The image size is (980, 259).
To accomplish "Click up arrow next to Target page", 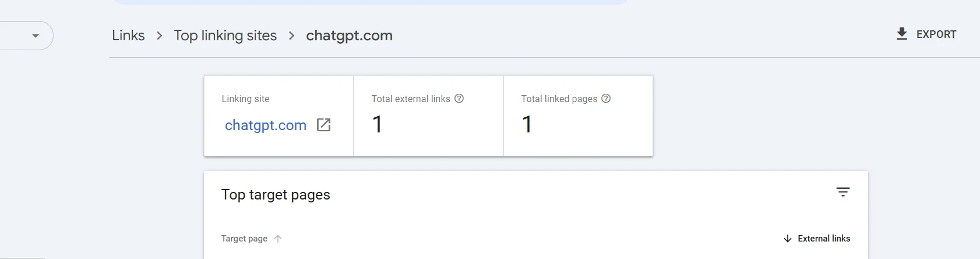I will [278, 239].
